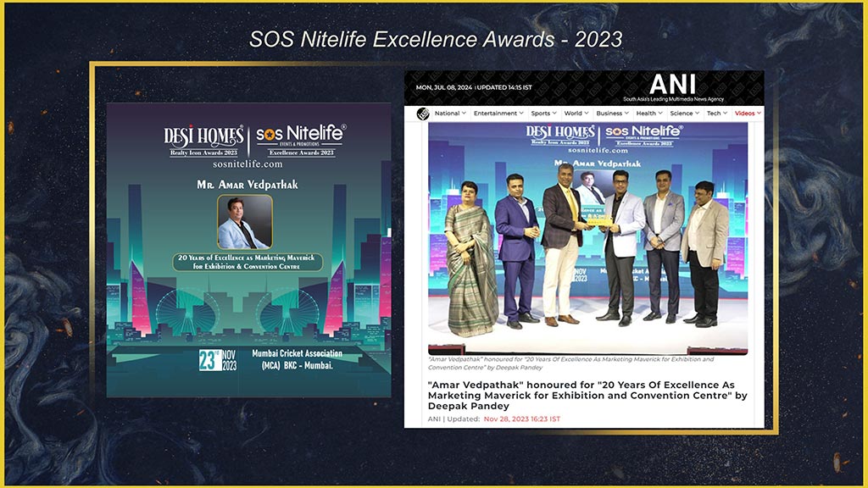
Task: Click the framed portrait on the left poster
Action: [245, 222]
